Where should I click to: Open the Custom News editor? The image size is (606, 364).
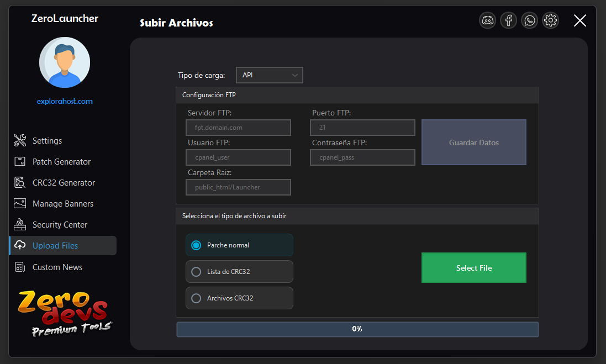[58, 267]
